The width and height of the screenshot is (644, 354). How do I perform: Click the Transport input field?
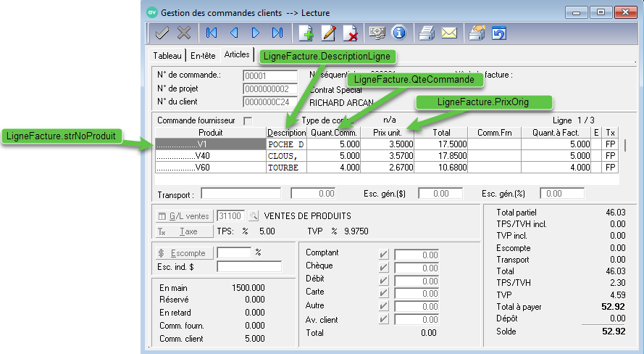(241, 194)
